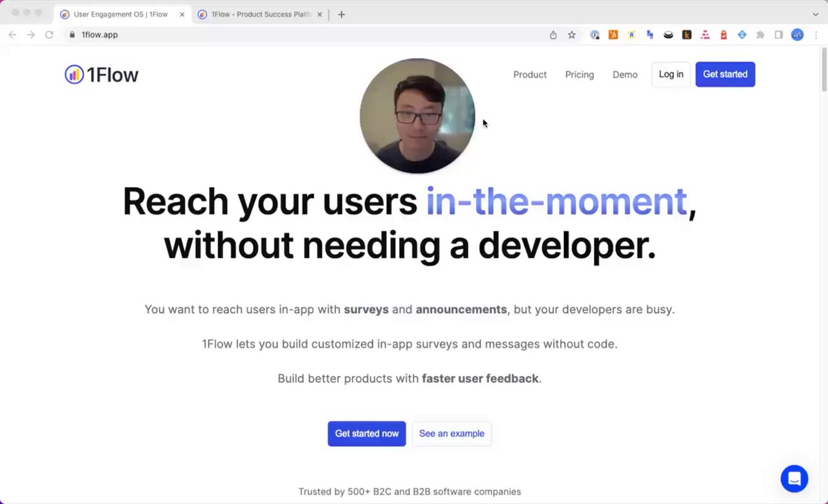Click the Get started header button
Viewport: 828px width, 504px height.
tap(725, 74)
